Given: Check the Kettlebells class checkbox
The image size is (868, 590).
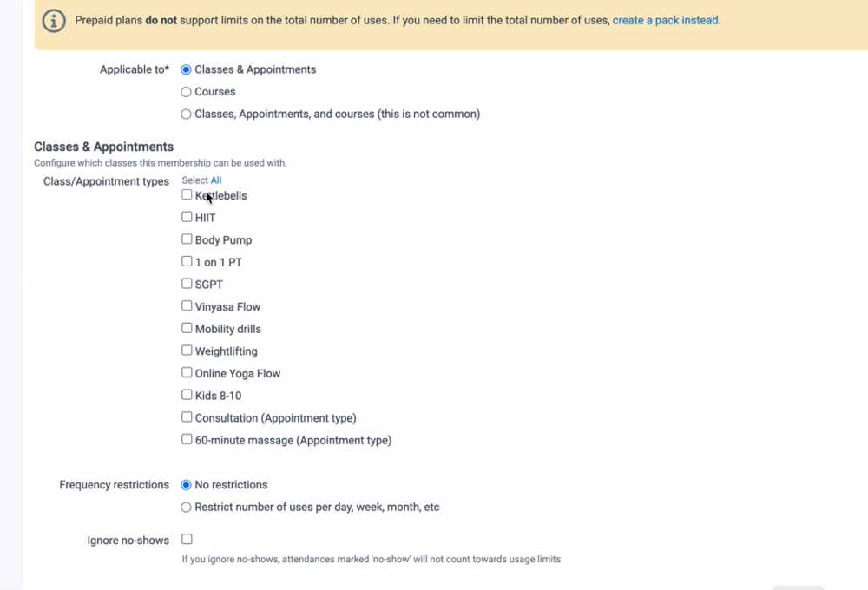Looking at the screenshot, I should 187,195.
